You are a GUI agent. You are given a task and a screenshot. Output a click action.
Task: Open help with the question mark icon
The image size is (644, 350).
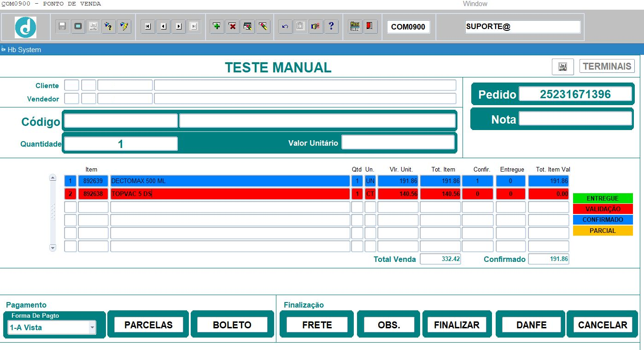tap(331, 26)
